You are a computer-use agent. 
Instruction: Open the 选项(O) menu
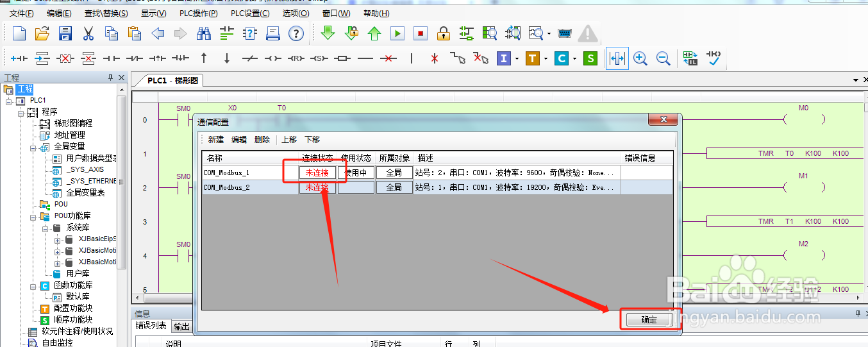pos(296,13)
